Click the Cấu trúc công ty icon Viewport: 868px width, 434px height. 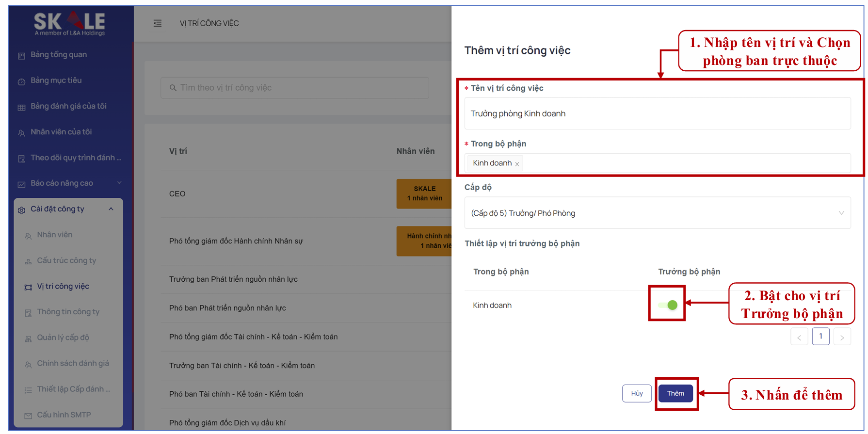(28, 261)
